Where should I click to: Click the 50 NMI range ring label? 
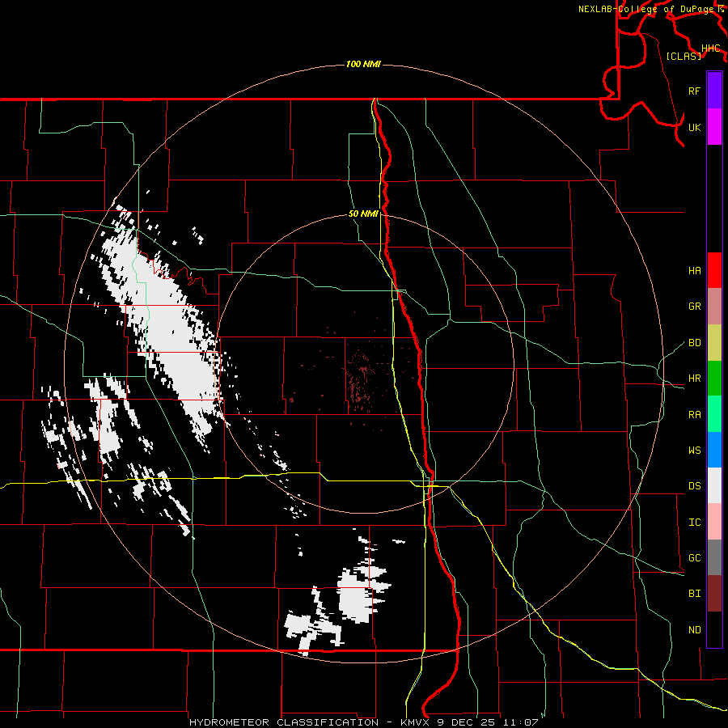point(363,214)
